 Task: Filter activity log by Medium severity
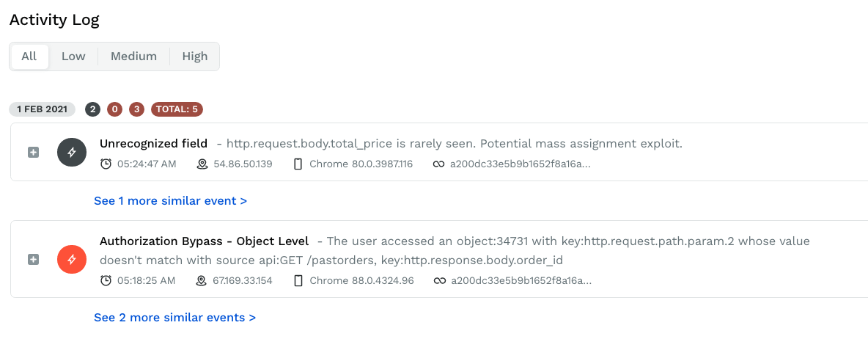(x=133, y=56)
